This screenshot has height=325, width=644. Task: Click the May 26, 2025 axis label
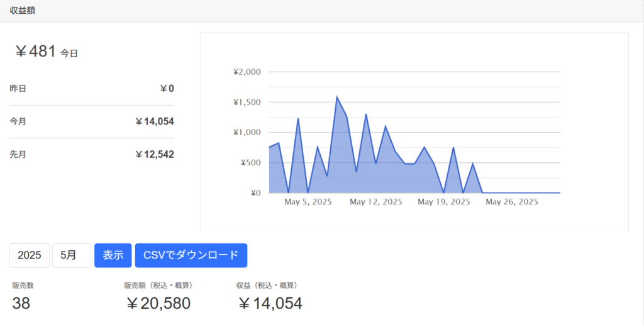[512, 202]
